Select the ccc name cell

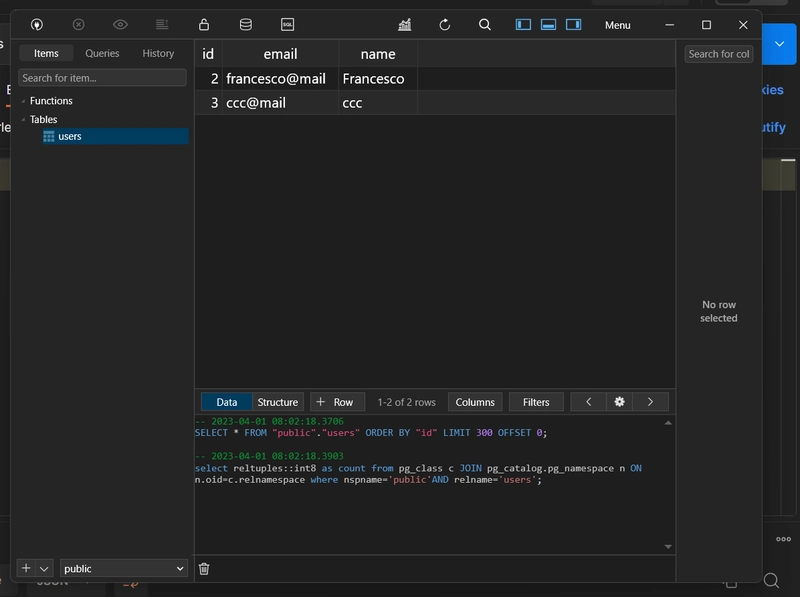[x=378, y=103]
